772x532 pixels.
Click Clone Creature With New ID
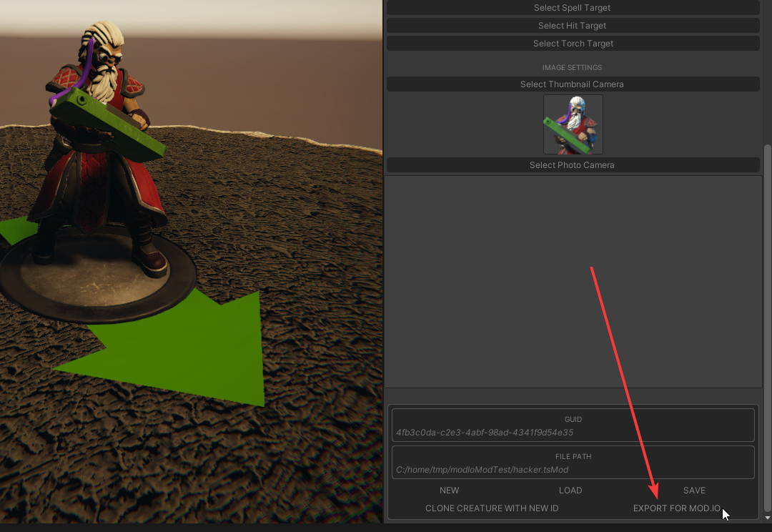pyautogui.click(x=492, y=508)
